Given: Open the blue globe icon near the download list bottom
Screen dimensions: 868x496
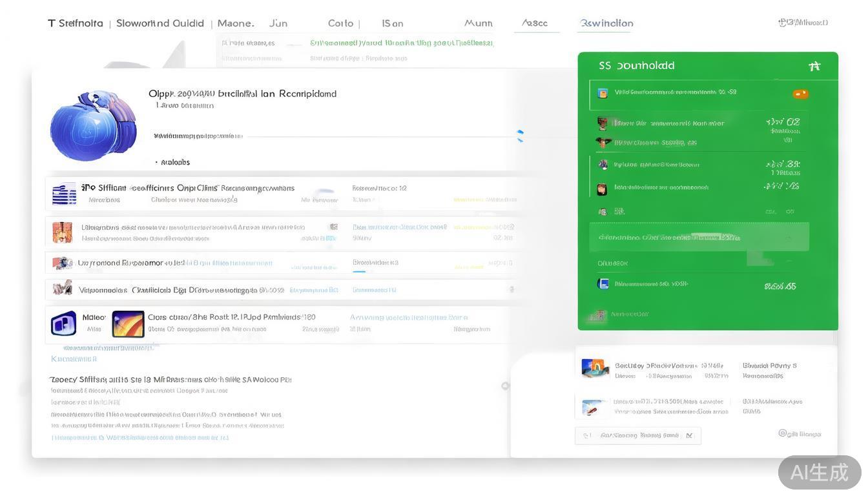Looking at the screenshot, I should 603,283.
